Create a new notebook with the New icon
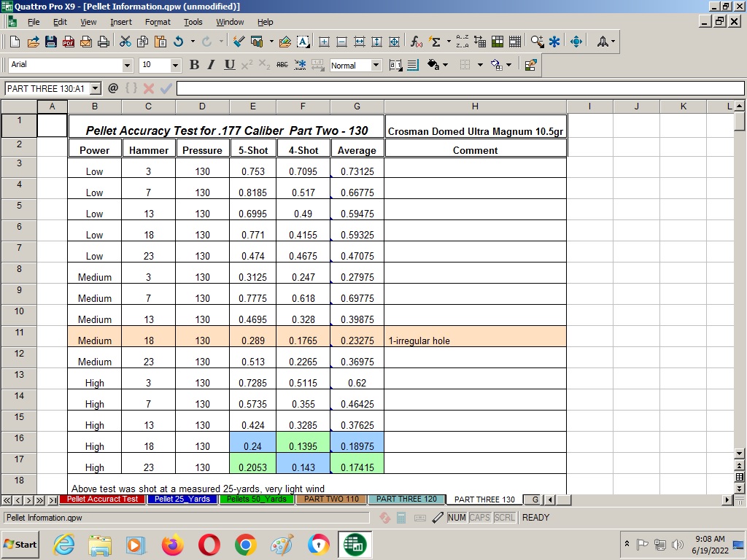The height and width of the screenshot is (560, 747). click(x=15, y=42)
